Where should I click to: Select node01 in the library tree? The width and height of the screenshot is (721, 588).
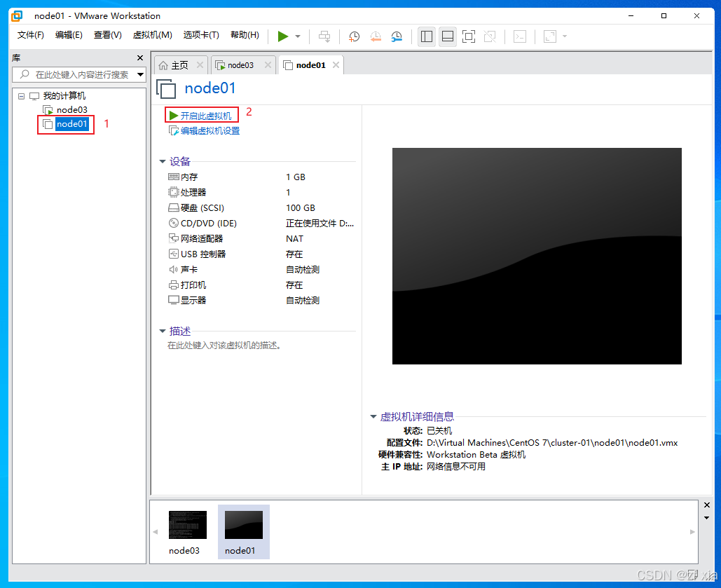click(x=71, y=124)
